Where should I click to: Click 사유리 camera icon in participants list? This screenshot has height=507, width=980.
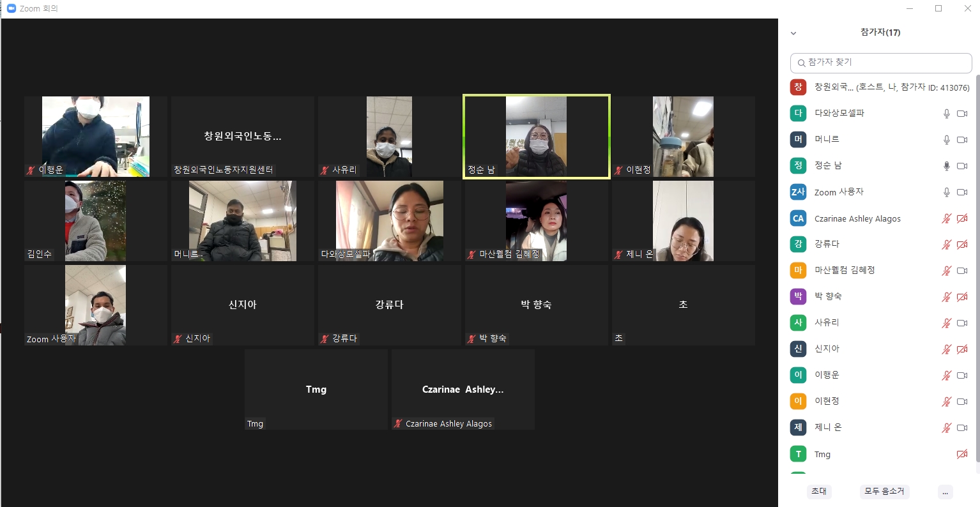tap(962, 323)
